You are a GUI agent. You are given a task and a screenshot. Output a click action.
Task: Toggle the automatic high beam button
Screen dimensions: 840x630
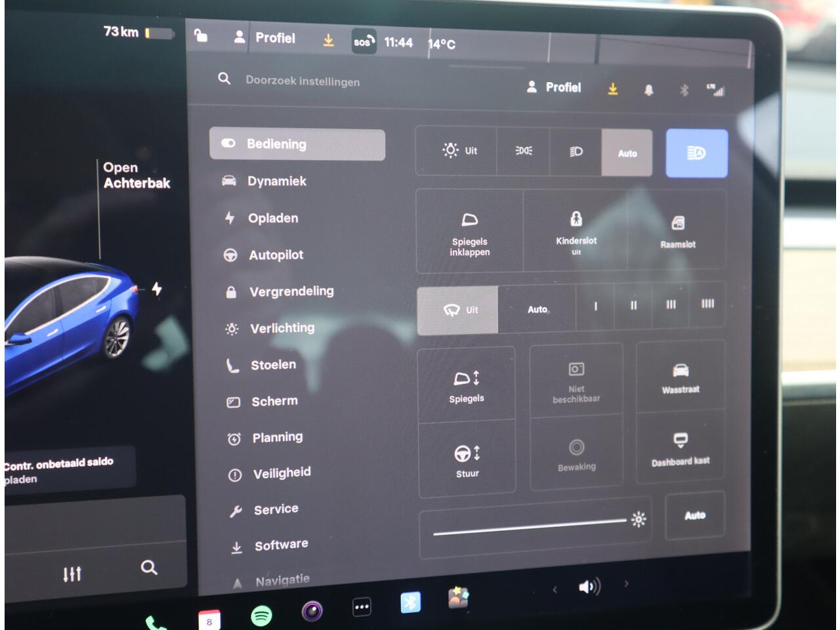(x=696, y=154)
